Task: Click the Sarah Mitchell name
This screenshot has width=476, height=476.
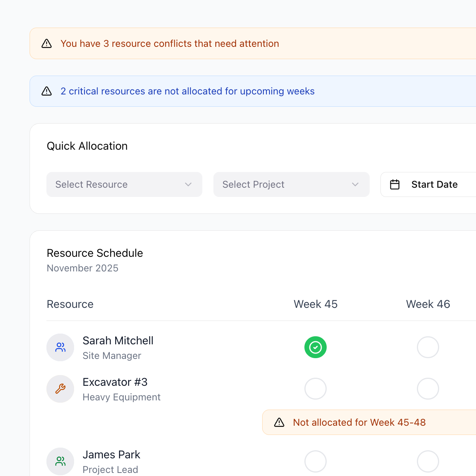Action: pos(118,340)
